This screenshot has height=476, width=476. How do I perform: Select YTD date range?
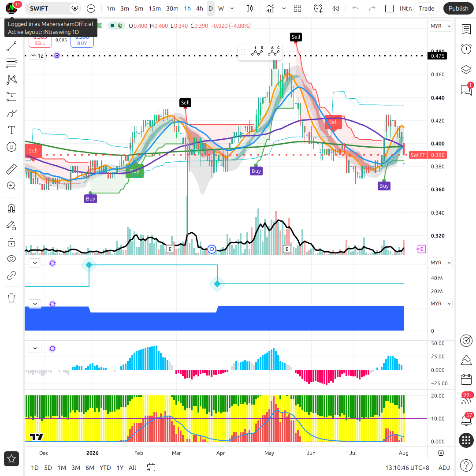(x=105, y=468)
